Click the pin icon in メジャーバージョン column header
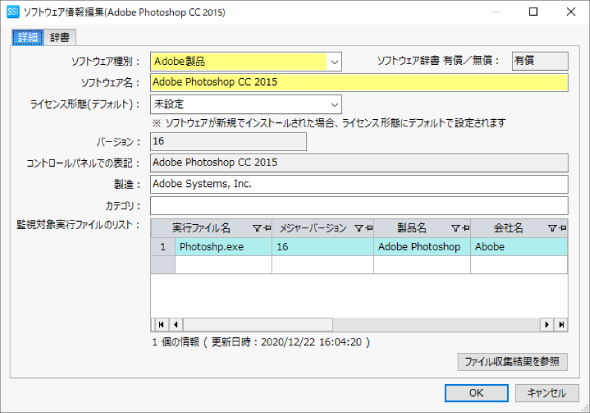This screenshot has width=590, height=413. pyautogui.click(x=369, y=228)
